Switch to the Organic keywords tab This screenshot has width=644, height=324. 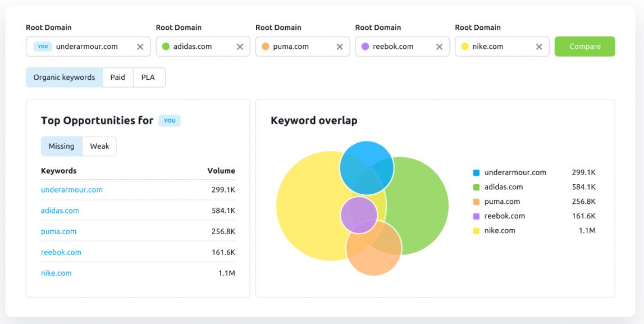click(64, 77)
